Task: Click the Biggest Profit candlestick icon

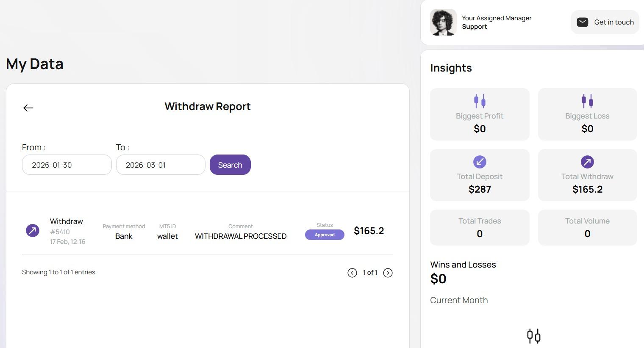Action: pos(480,101)
